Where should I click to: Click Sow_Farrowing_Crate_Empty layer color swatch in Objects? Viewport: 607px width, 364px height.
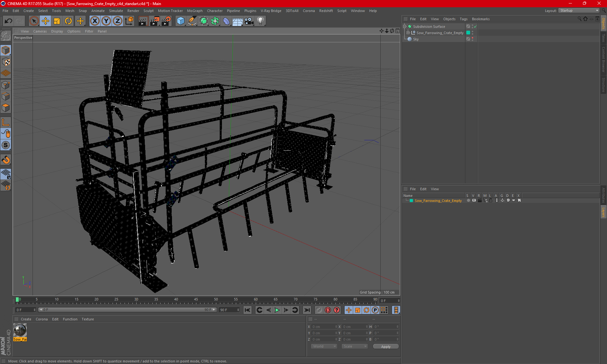[468, 33]
